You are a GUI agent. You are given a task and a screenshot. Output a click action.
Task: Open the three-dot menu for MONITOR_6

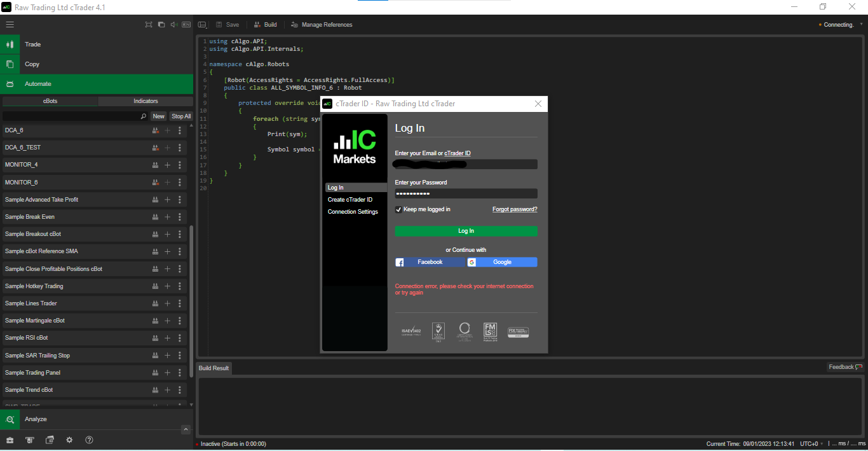point(180,183)
